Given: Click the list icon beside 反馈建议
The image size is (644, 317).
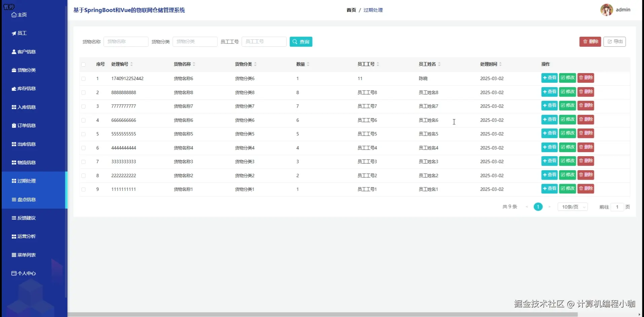Looking at the screenshot, I should [x=14, y=218].
